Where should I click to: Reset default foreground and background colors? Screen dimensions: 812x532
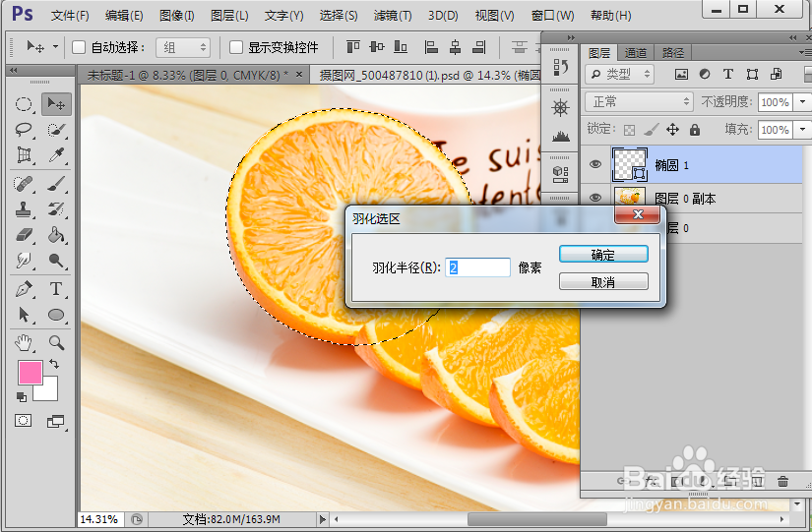click(22, 397)
